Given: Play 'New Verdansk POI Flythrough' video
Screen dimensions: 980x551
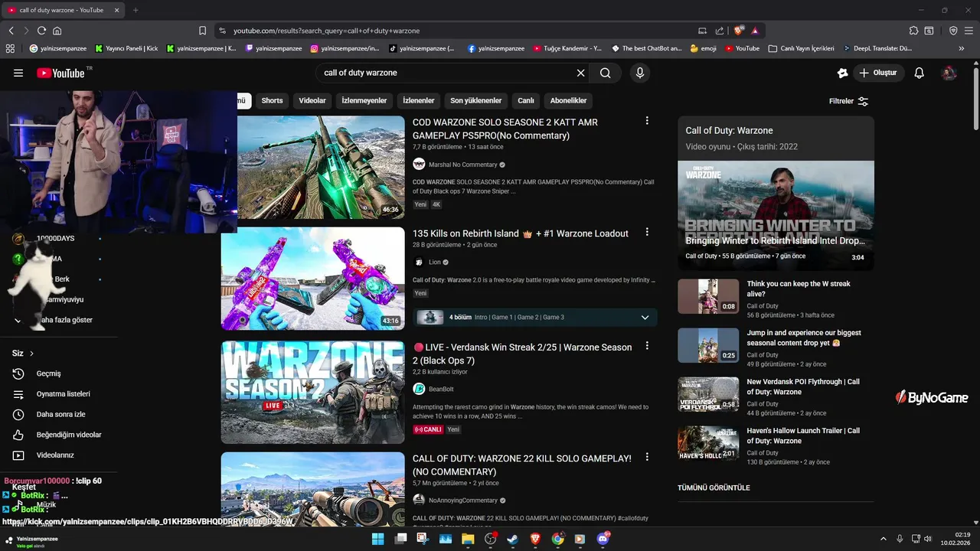Looking at the screenshot, I should tap(708, 394).
